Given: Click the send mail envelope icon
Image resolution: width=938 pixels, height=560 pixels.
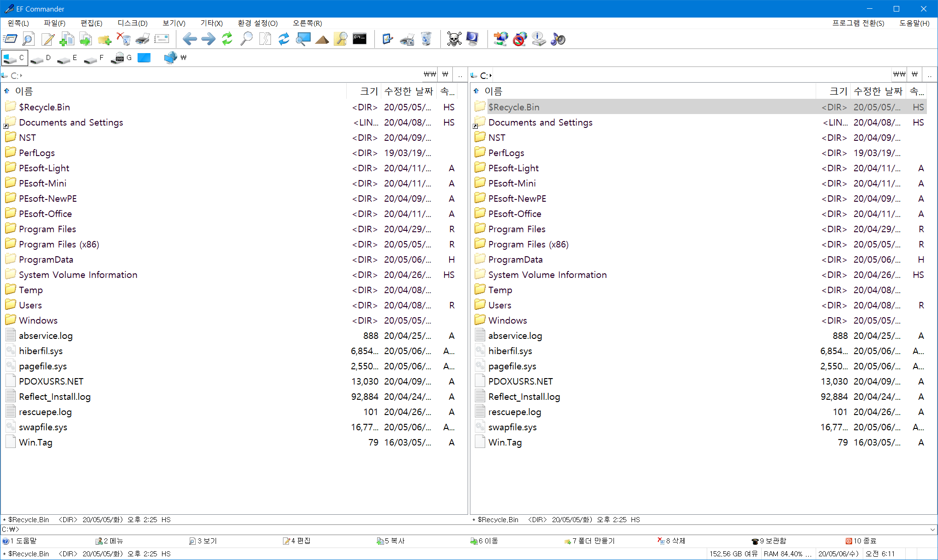Looking at the screenshot, I should click(161, 39).
